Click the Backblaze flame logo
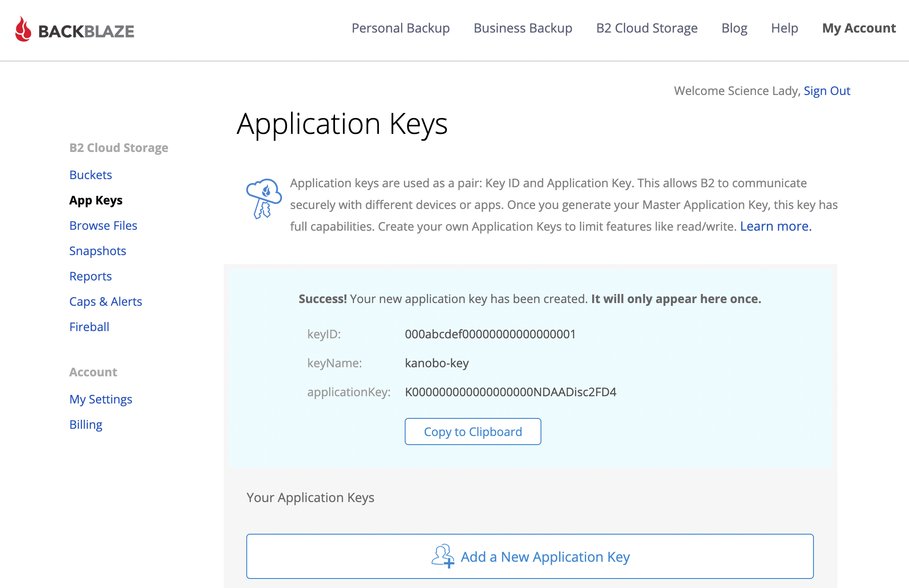The width and height of the screenshot is (909, 588). [x=23, y=30]
